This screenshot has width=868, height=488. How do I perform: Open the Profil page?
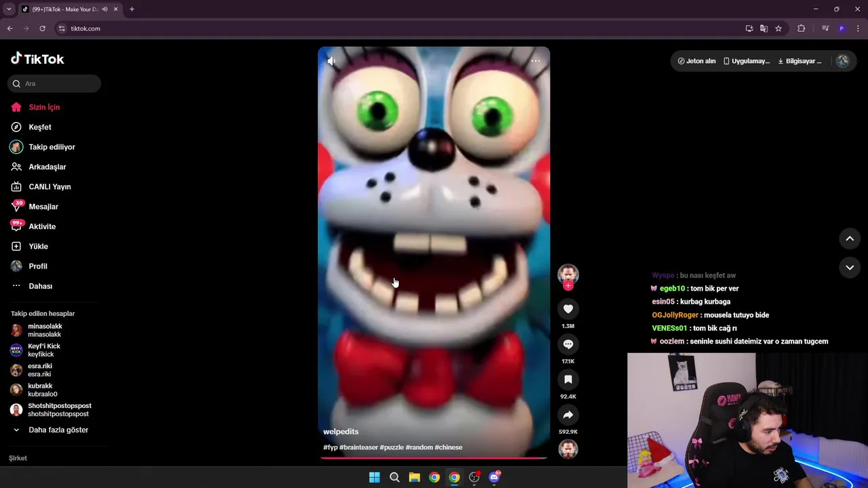38,266
